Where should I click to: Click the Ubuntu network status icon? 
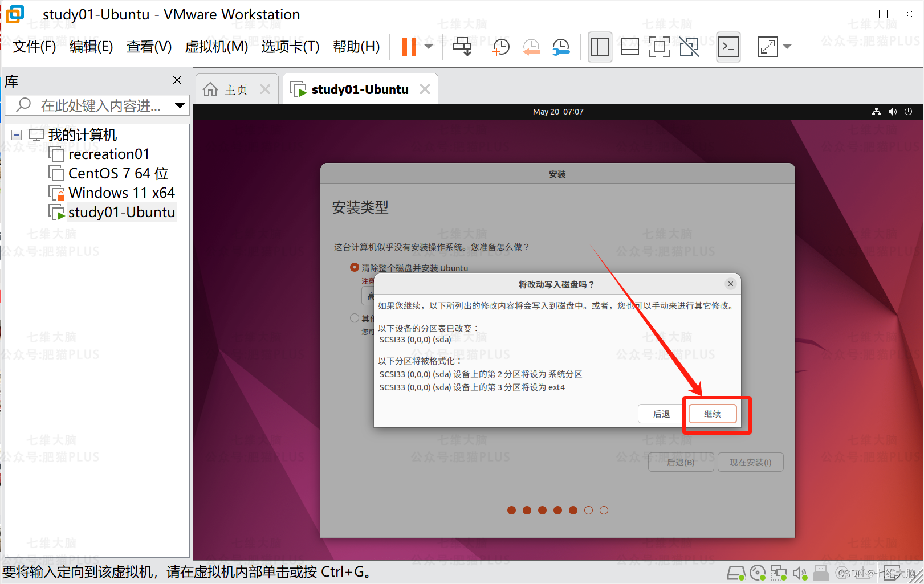[876, 112]
